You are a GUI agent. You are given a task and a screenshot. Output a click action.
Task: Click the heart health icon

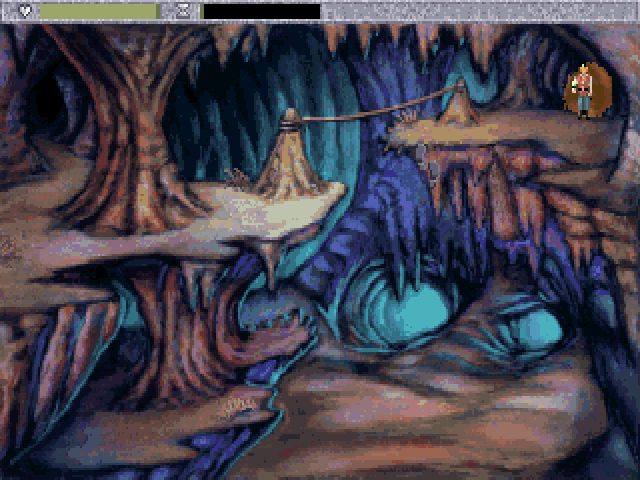pyautogui.click(x=25, y=11)
